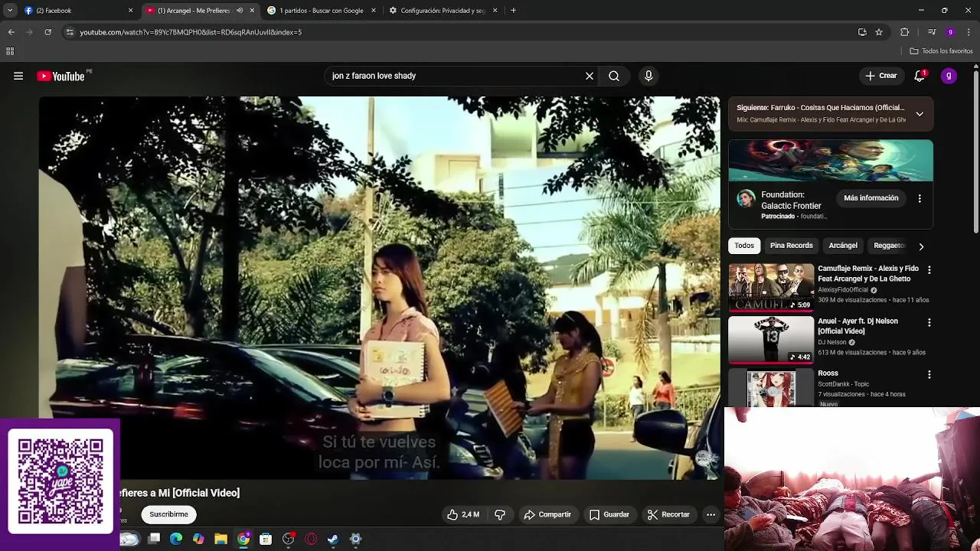Open the Camuflaje Remix video thumbnail
The width and height of the screenshot is (980, 551).
(x=771, y=288)
